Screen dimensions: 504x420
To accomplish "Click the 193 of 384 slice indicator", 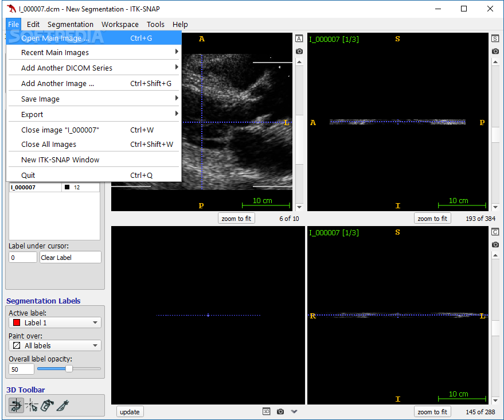I will (480, 219).
